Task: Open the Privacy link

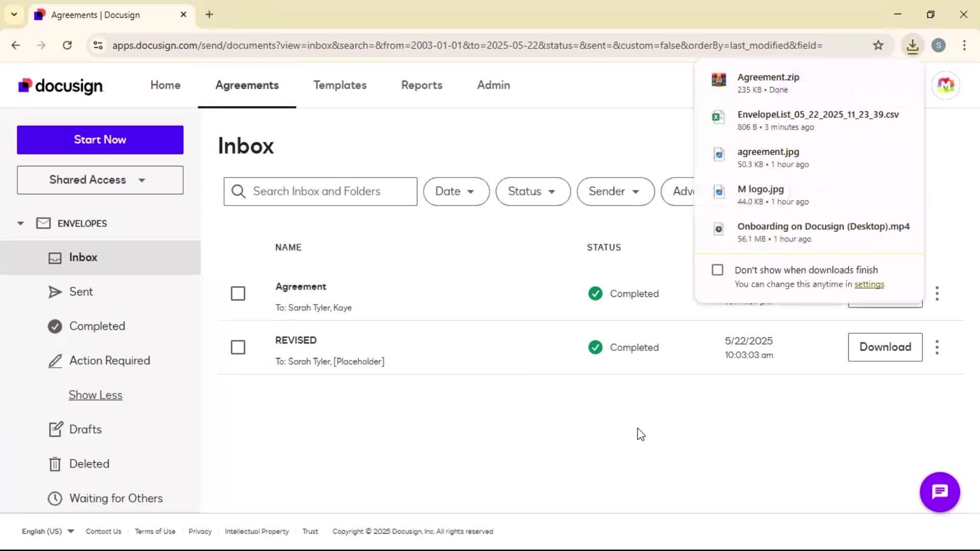Action: (x=200, y=531)
